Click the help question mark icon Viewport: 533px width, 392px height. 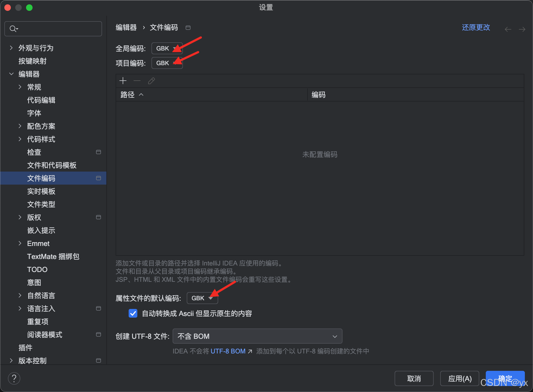point(14,378)
